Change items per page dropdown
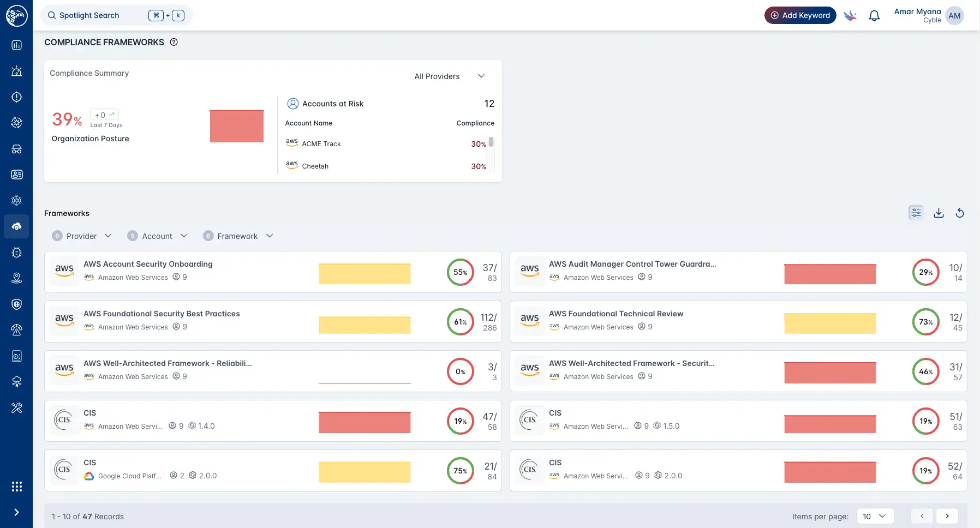The image size is (980, 528). [x=875, y=516]
